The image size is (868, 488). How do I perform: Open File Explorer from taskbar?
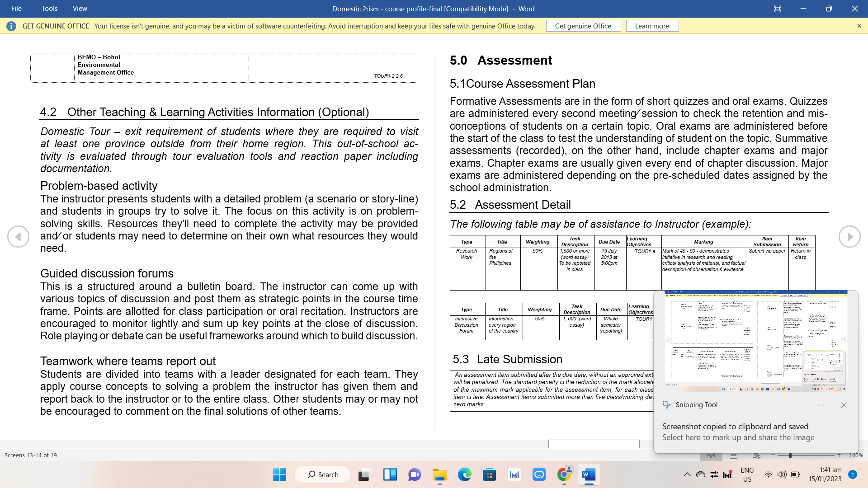click(439, 474)
